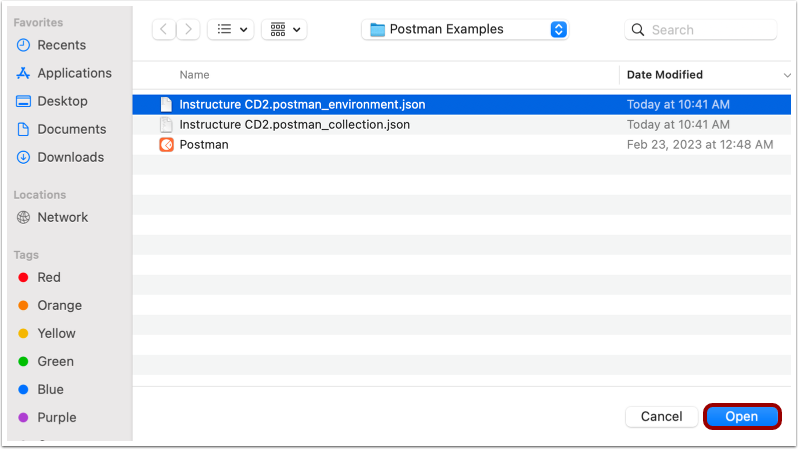Image resolution: width=798 pixels, height=449 pixels.
Task: Sort by the Name column header
Action: (x=194, y=75)
